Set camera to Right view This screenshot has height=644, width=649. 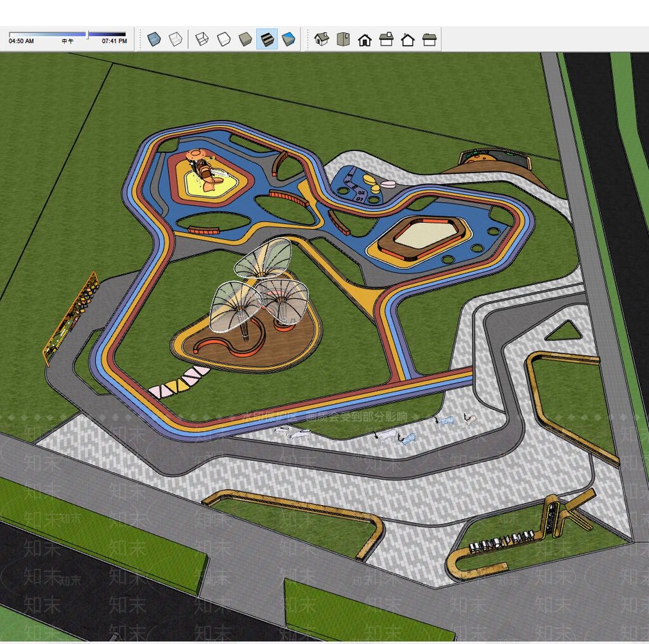tap(386, 39)
